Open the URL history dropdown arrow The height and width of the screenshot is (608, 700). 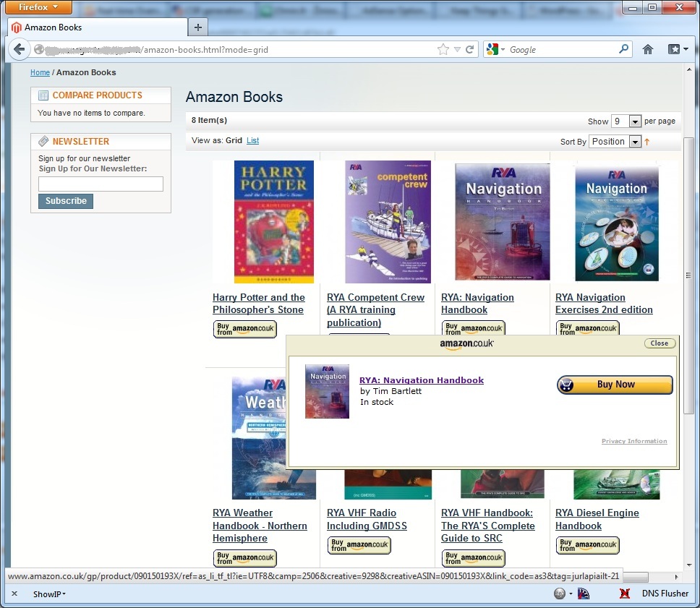click(x=457, y=50)
